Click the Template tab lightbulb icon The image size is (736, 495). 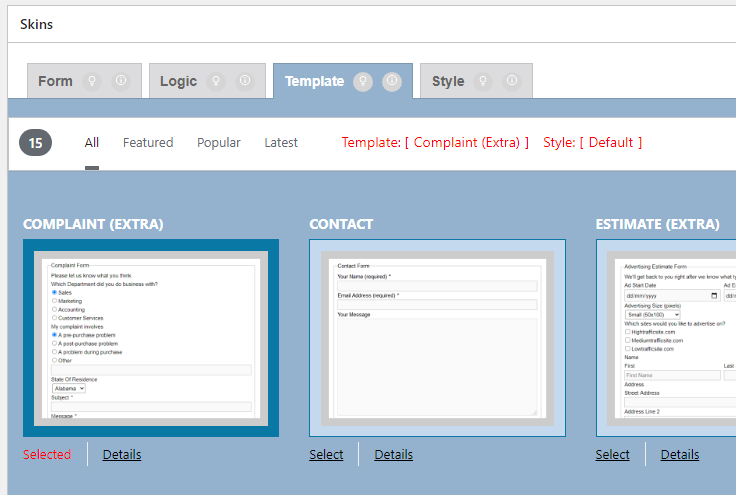coord(364,81)
